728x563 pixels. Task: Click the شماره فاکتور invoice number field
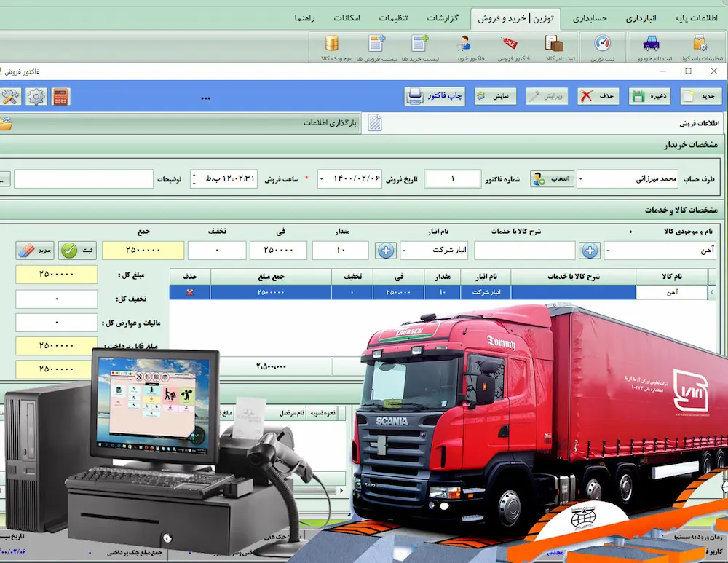tap(452, 179)
